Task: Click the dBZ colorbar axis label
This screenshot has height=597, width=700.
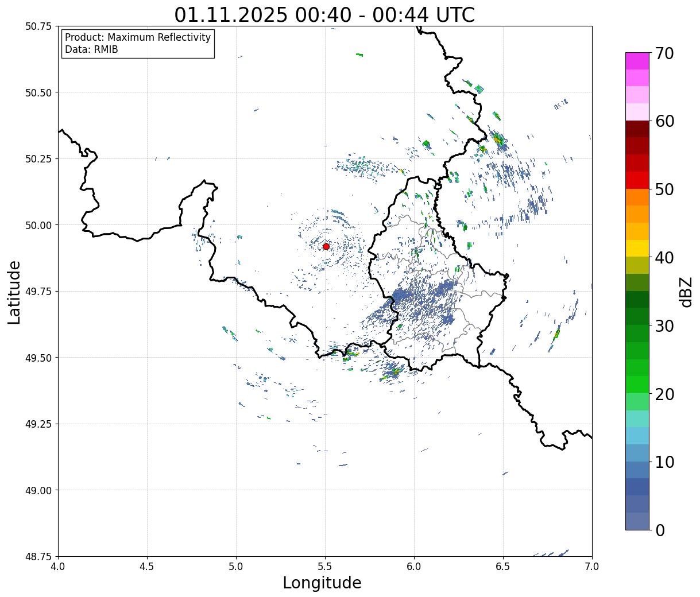Action: pyautogui.click(x=686, y=292)
